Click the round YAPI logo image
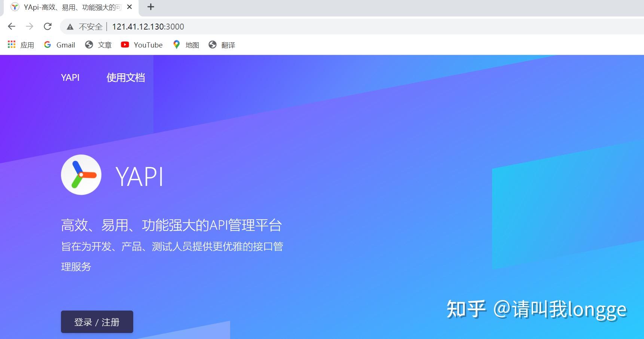The height and width of the screenshot is (339, 644). coord(81,175)
